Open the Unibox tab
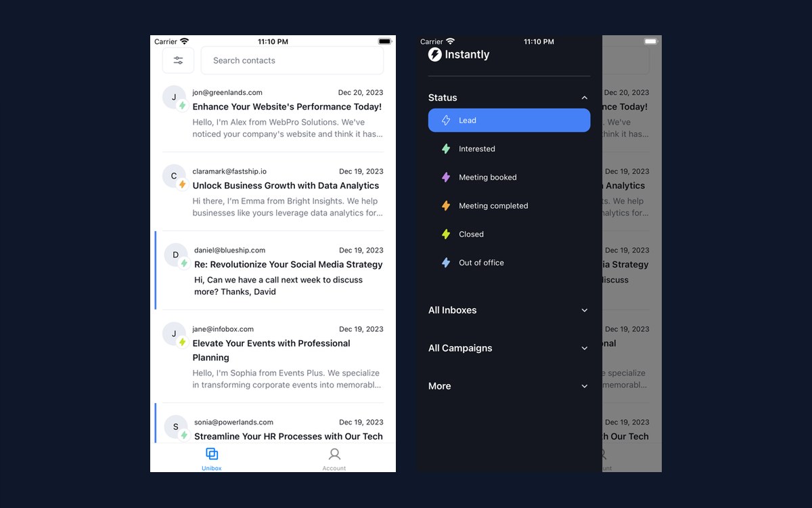Screen dimensions: 812x508 (212, 459)
